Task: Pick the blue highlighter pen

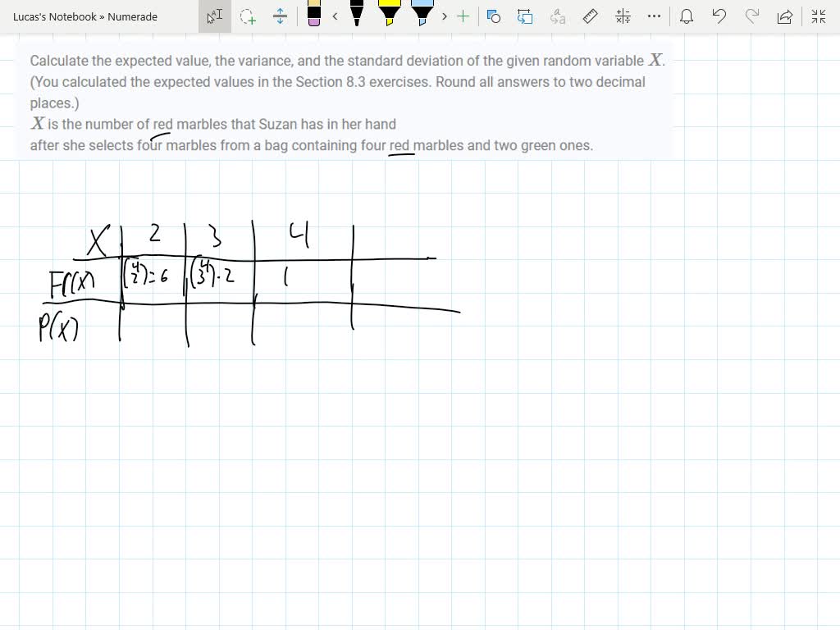Action: click(x=422, y=15)
